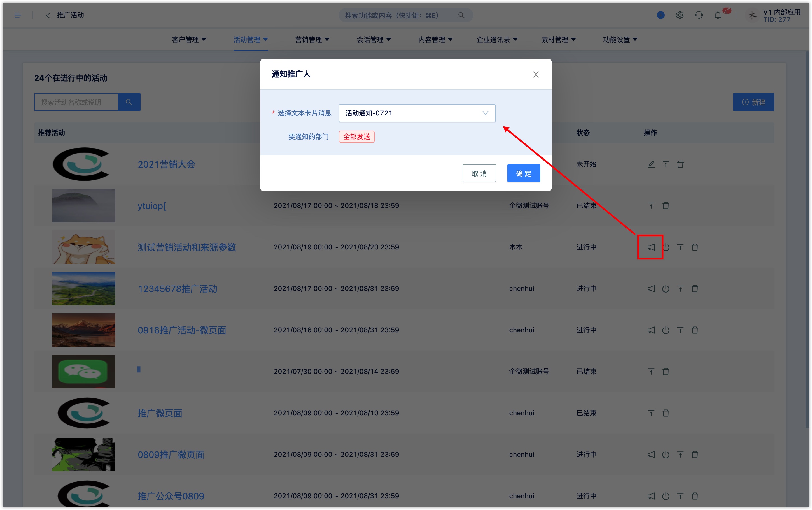The height and width of the screenshot is (510, 812).
Task: Expand the 客户管理 menu
Action: tap(189, 40)
